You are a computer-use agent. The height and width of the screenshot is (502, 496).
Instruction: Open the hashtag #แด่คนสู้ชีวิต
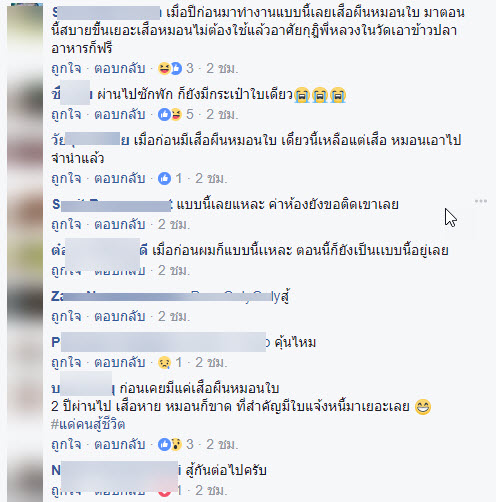(88, 425)
